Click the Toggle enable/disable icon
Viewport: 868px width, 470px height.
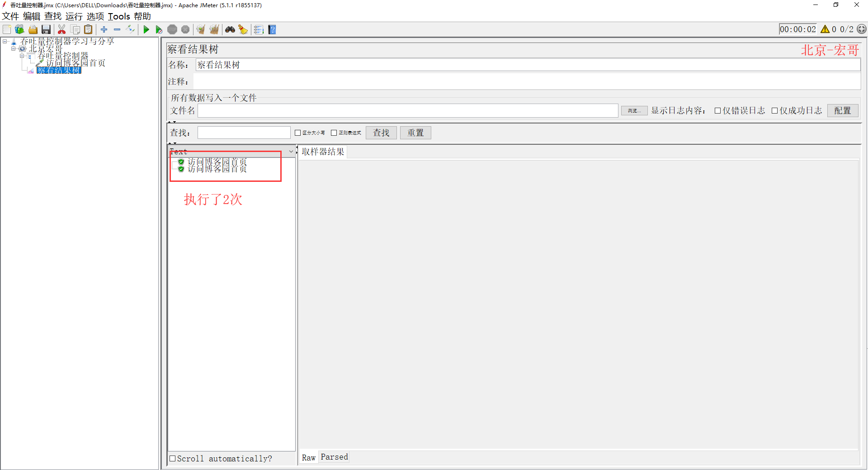point(130,29)
